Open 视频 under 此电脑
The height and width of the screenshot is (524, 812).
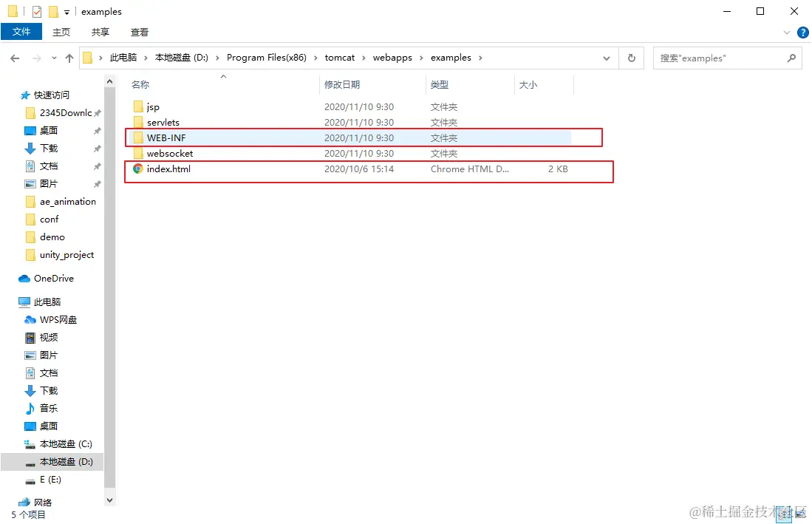[x=49, y=337]
